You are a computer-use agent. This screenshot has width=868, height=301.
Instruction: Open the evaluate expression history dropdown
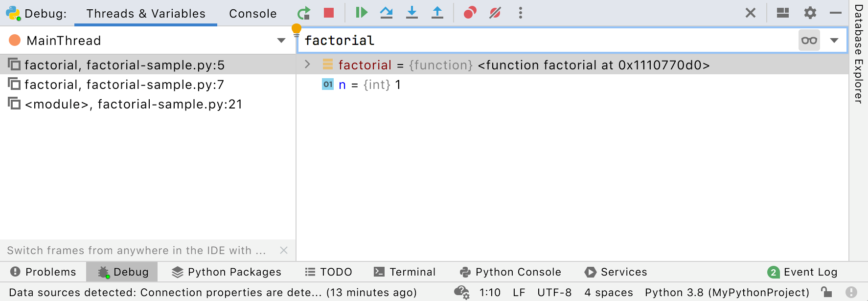pos(835,41)
